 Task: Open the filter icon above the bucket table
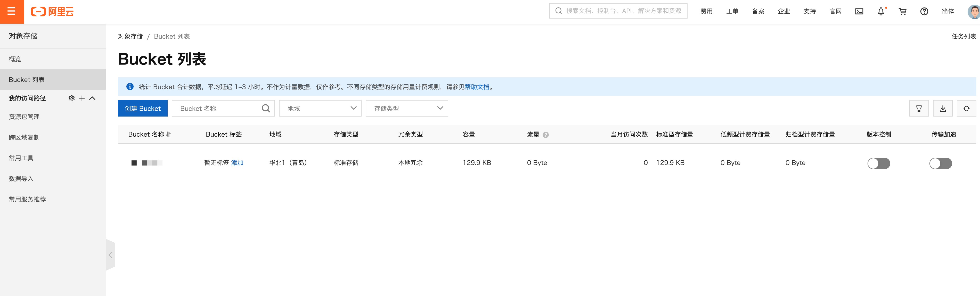(x=919, y=108)
